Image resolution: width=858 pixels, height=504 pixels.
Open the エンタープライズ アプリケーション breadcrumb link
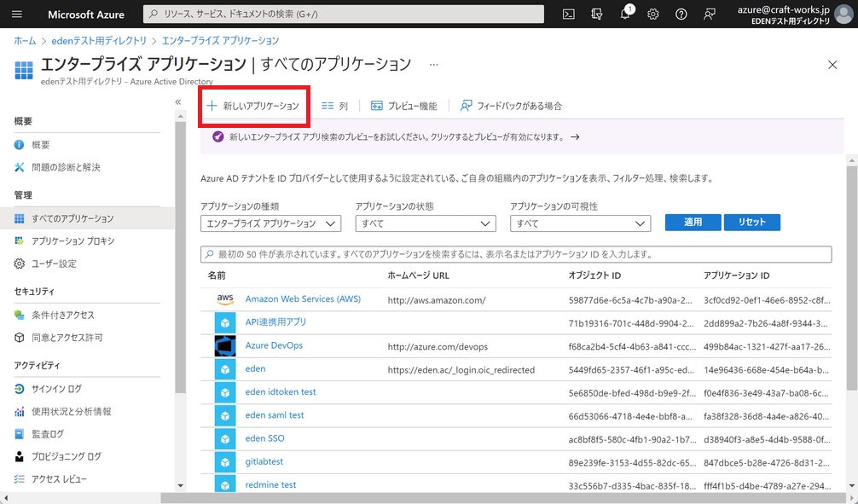(221, 40)
